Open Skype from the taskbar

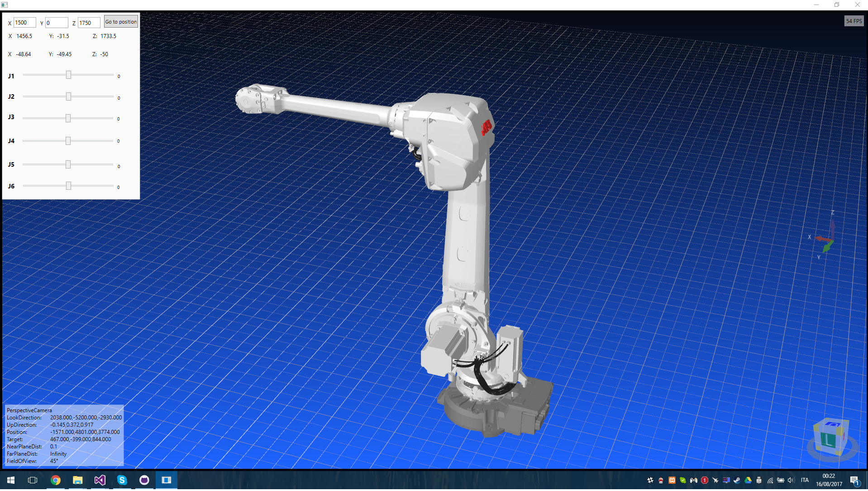pyautogui.click(x=122, y=480)
